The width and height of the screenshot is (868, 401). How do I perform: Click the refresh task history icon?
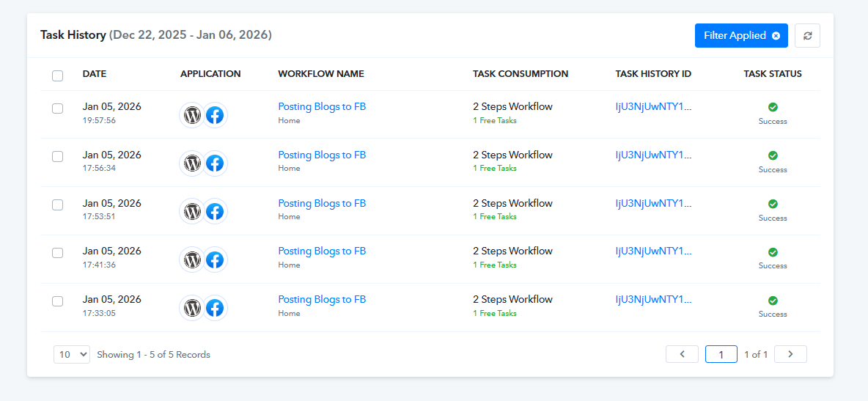click(x=807, y=36)
